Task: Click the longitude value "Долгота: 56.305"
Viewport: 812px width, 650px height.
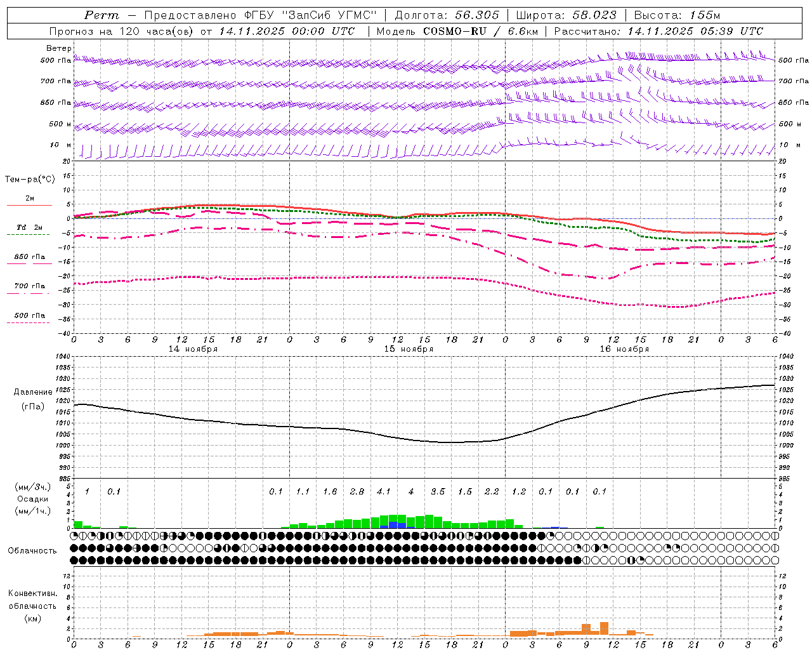Action: click(447, 15)
